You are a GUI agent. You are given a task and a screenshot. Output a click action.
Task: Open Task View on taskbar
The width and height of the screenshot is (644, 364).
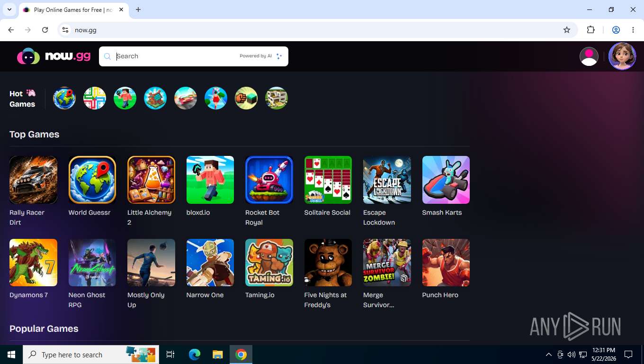click(x=170, y=355)
